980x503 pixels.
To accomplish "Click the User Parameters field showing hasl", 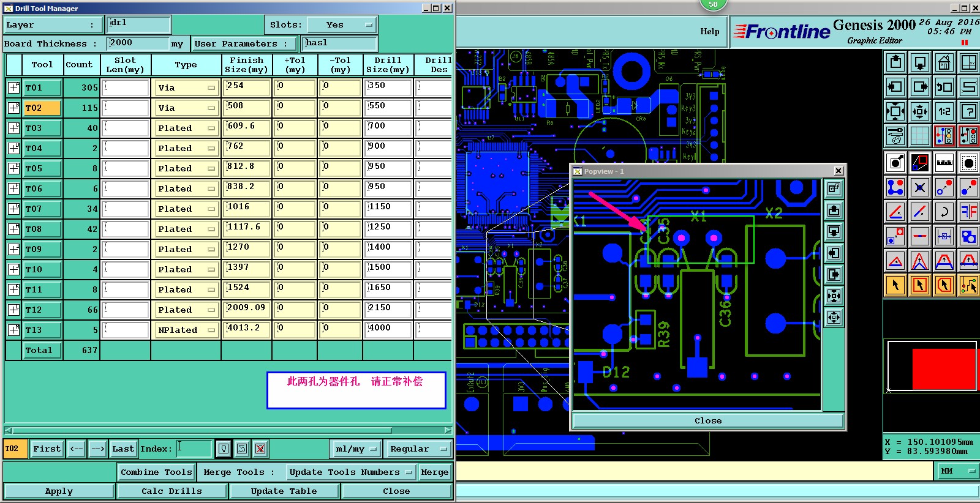I will 340,43.
